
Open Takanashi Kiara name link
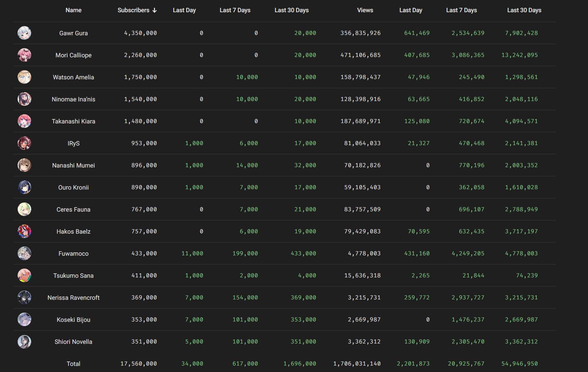click(x=74, y=121)
